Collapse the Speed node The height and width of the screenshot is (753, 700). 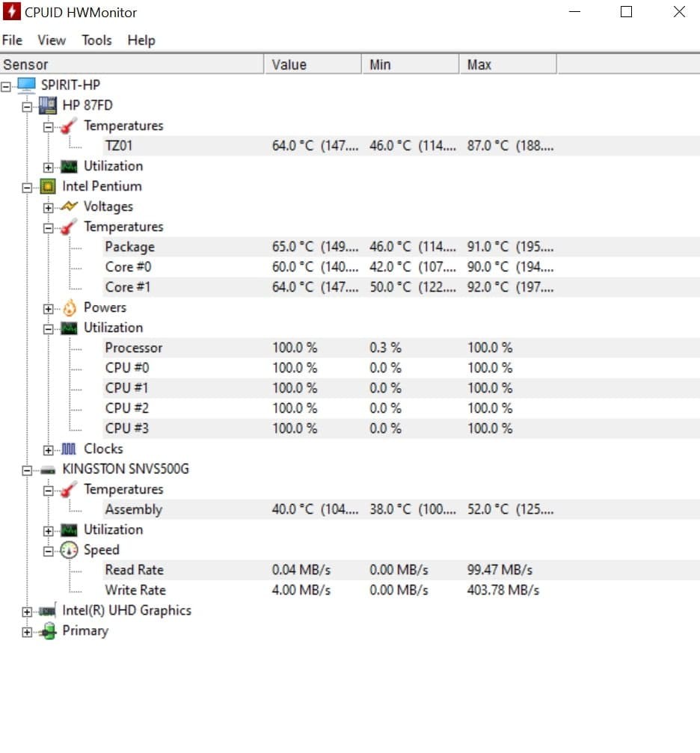(x=48, y=551)
